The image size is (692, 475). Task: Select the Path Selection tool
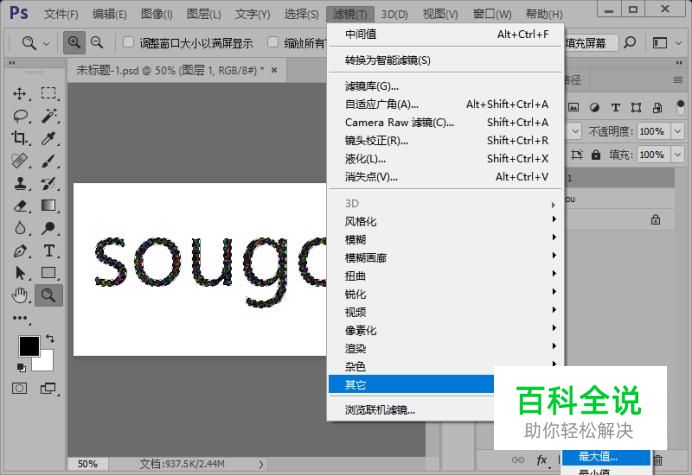pos(19,273)
